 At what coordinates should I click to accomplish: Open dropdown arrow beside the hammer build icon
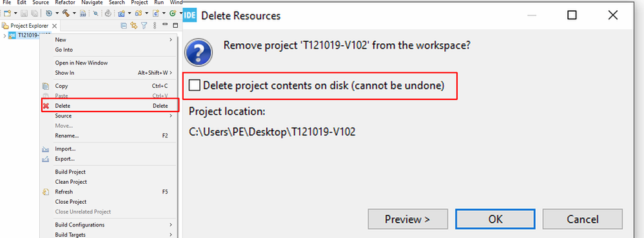[74, 13]
